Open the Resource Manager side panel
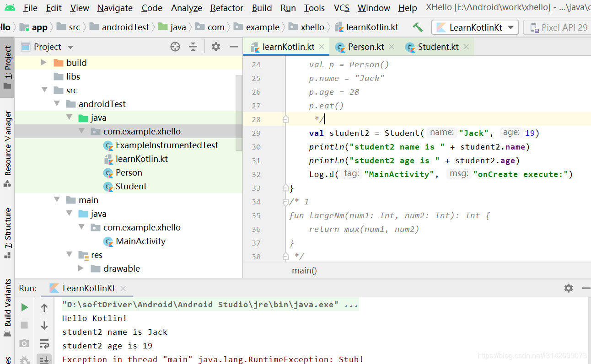The image size is (591, 364). pyautogui.click(x=7, y=149)
